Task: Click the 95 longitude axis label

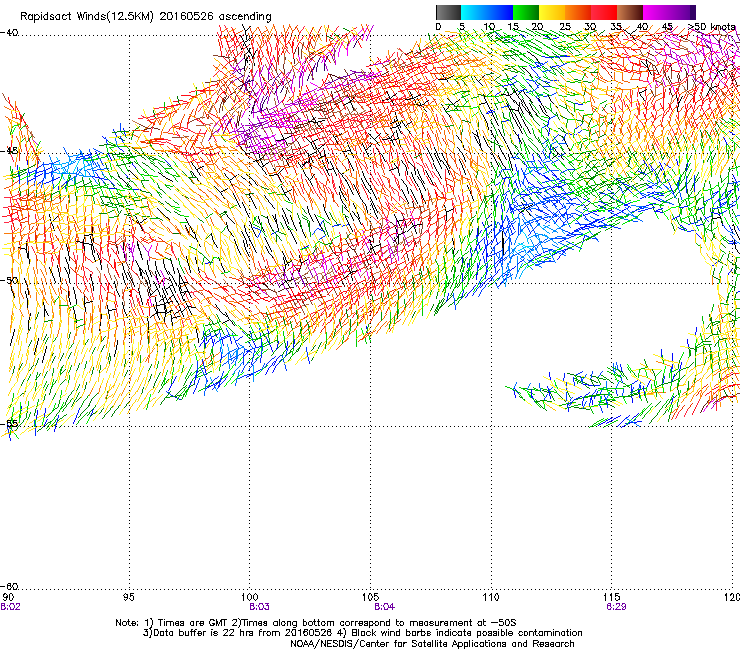Action: (129, 597)
